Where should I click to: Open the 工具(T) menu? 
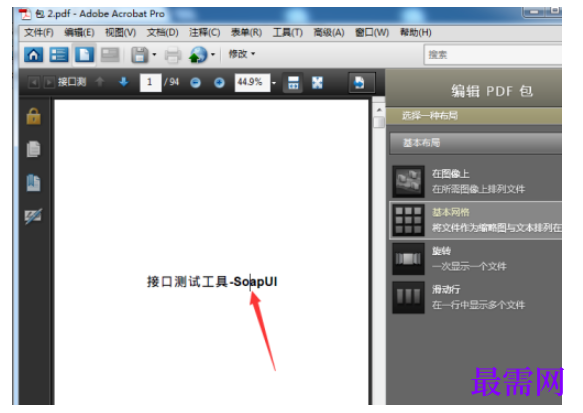click(287, 33)
